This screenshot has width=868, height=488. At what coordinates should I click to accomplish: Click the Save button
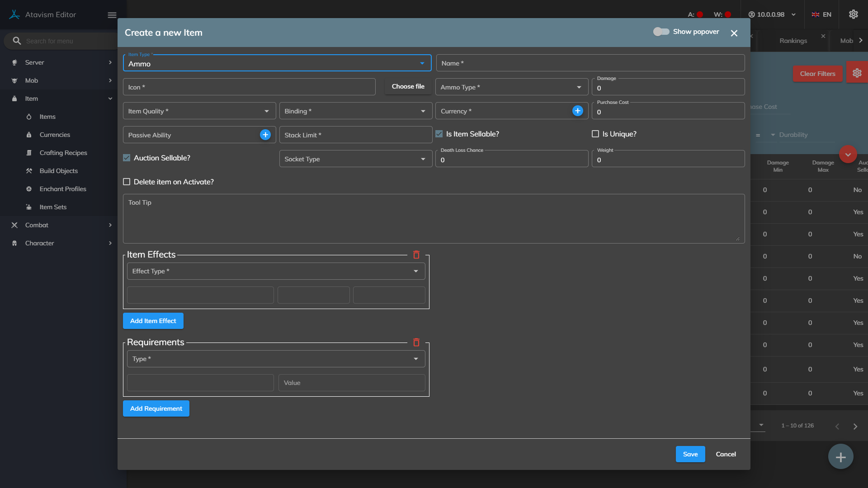tap(690, 454)
